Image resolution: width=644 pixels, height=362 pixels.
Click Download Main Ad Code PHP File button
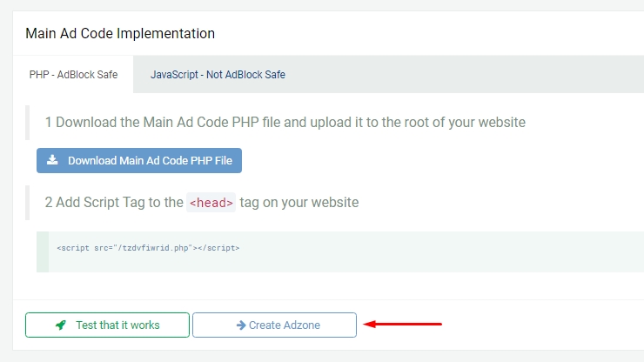click(x=139, y=161)
